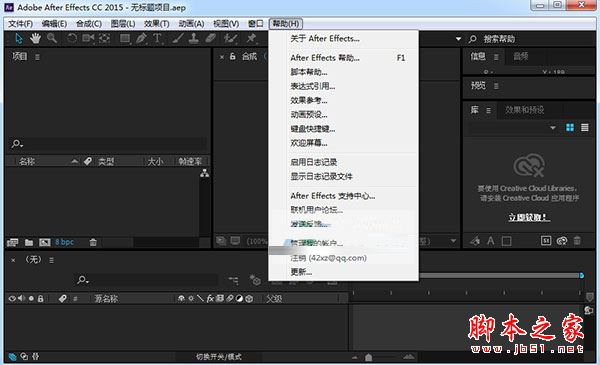600x365 pixels.
Task: Select the Rotation tool
Action: pos(72,38)
